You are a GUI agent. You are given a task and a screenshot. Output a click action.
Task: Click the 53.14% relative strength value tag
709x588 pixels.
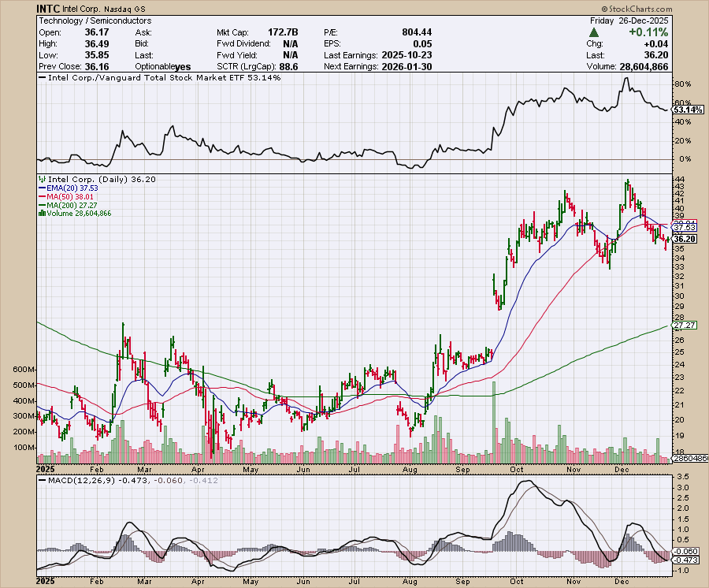click(x=689, y=110)
